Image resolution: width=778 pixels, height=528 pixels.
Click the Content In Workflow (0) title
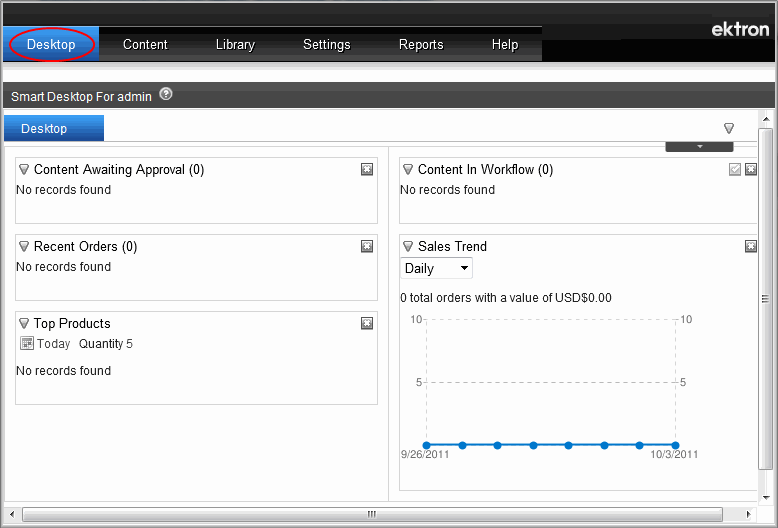coord(485,170)
